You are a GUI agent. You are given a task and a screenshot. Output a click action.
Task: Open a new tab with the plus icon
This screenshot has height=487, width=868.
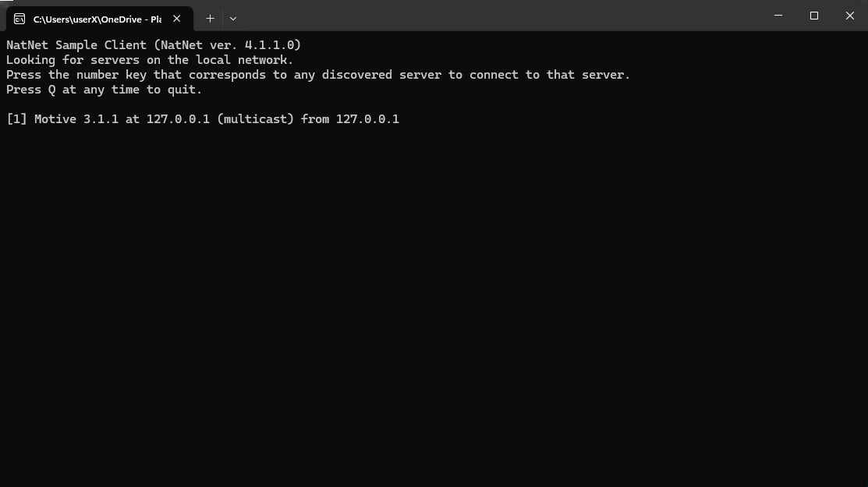[210, 18]
